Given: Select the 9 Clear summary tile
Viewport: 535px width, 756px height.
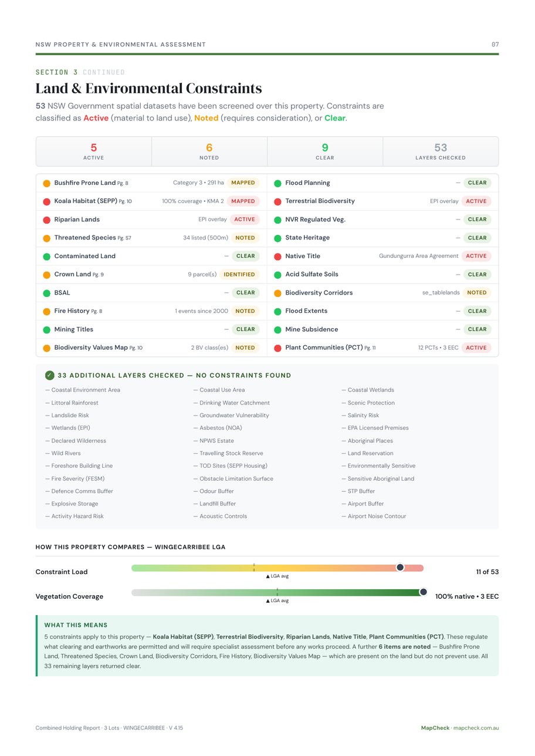Looking at the screenshot, I should (325, 151).
